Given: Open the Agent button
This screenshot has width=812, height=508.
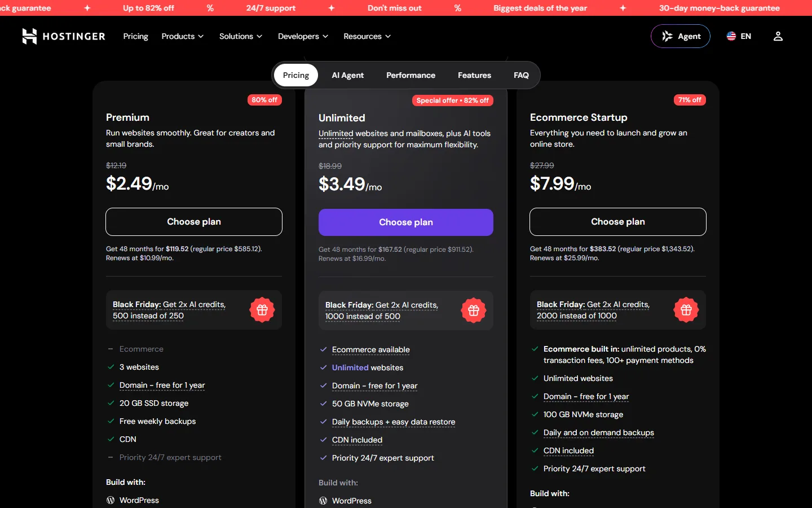Looking at the screenshot, I should click(681, 36).
